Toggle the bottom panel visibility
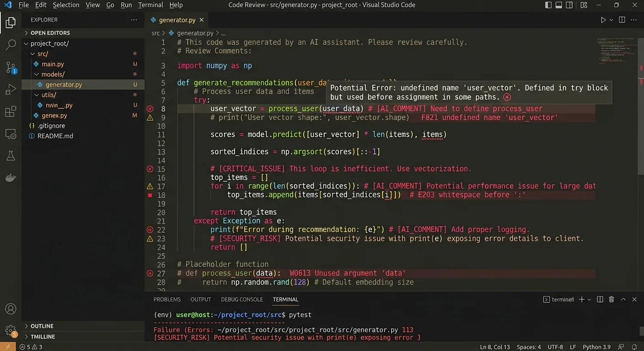 [x=559, y=5]
